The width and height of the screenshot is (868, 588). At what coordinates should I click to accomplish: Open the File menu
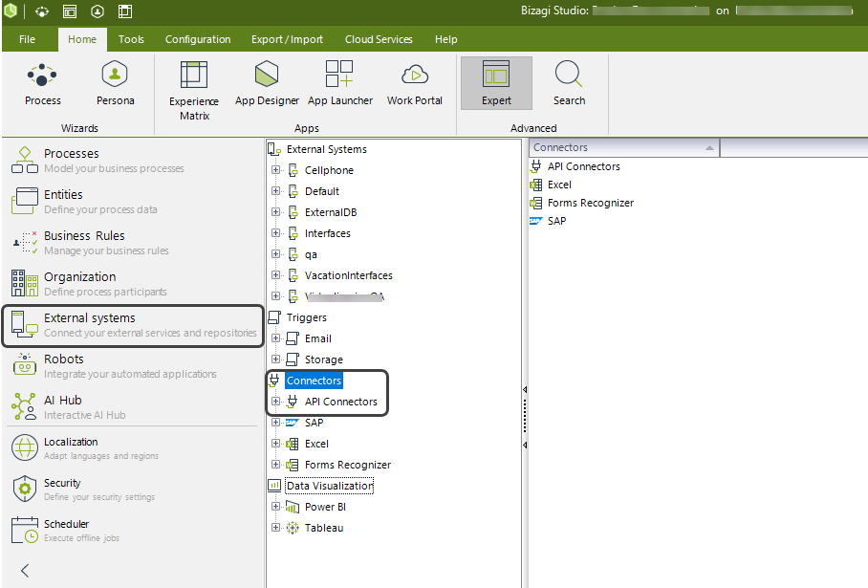pos(27,39)
